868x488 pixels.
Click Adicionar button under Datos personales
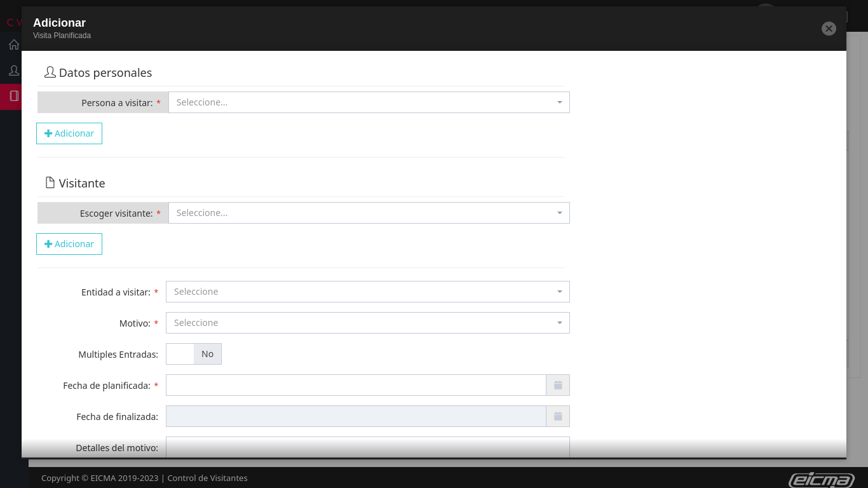[69, 133]
